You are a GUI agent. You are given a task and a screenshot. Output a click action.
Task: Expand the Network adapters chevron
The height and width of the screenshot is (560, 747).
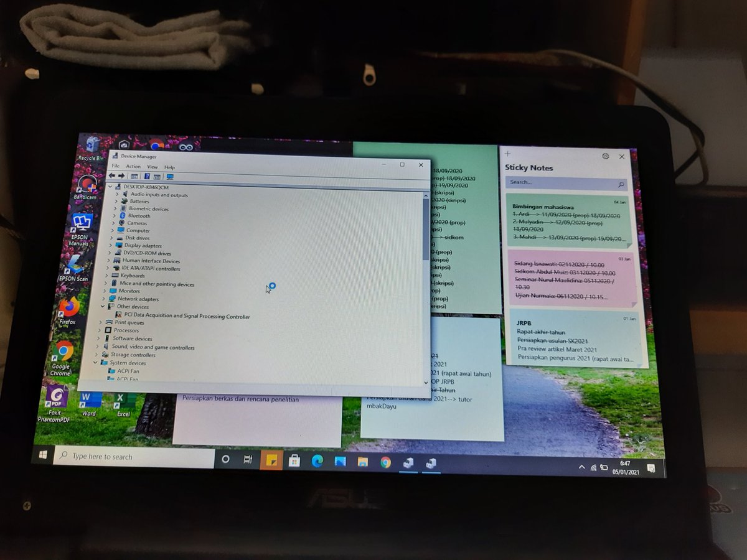104,298
